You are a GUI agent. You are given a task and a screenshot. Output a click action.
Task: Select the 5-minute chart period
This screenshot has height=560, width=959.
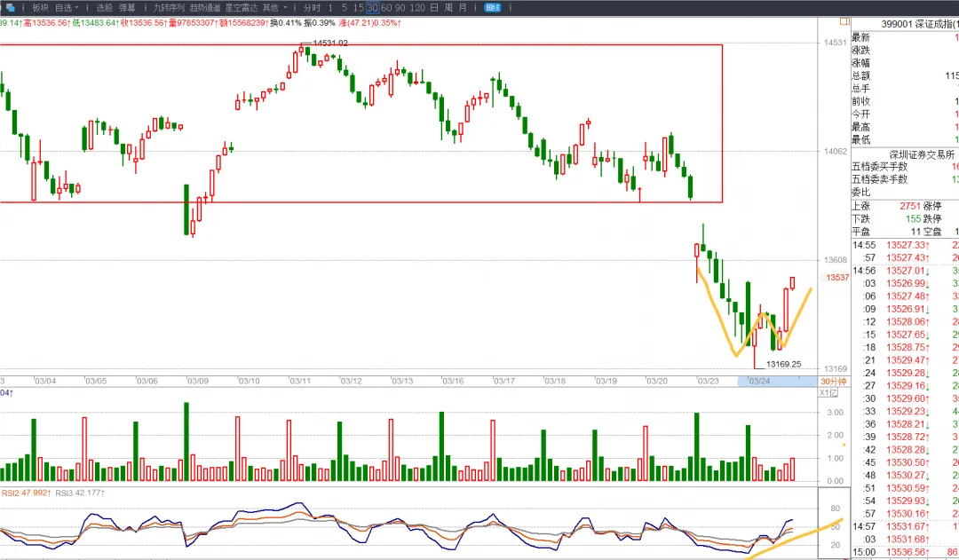click(x=345, y=7)
